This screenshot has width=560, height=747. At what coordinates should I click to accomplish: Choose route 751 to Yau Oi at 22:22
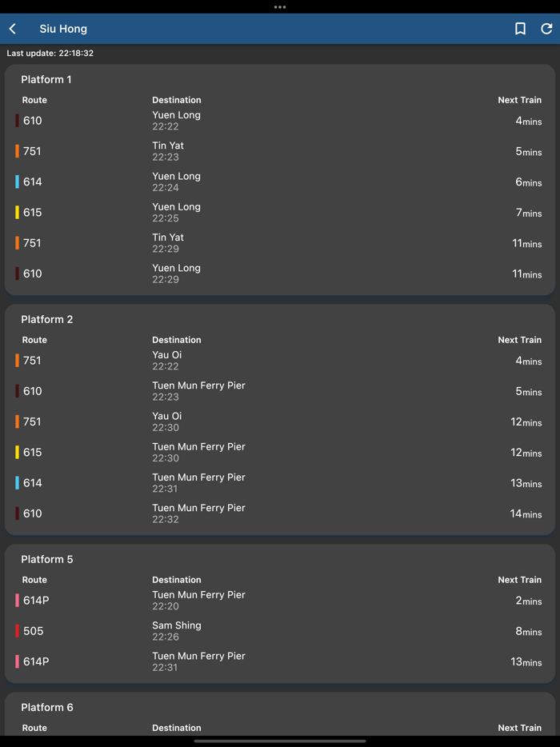click(279, 361)
